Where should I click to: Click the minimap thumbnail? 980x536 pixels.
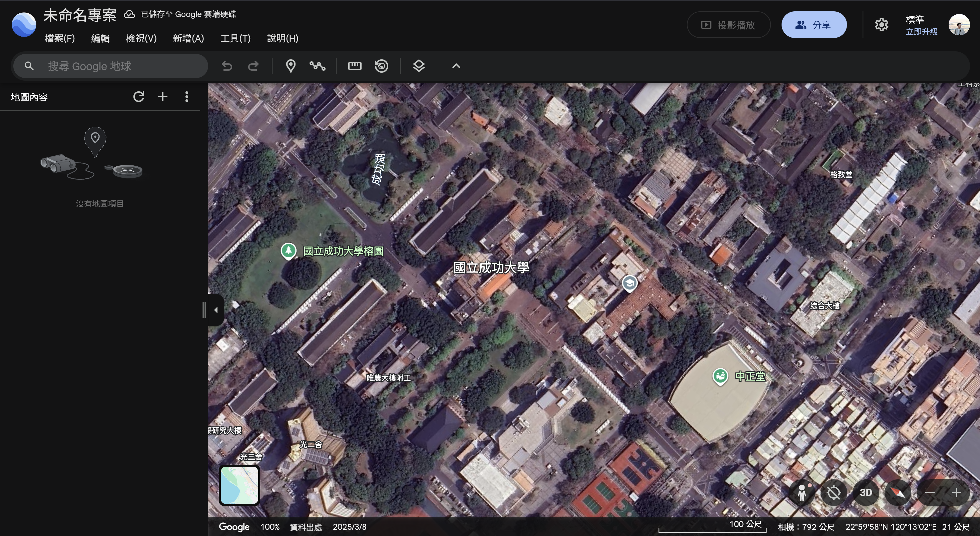239,485
